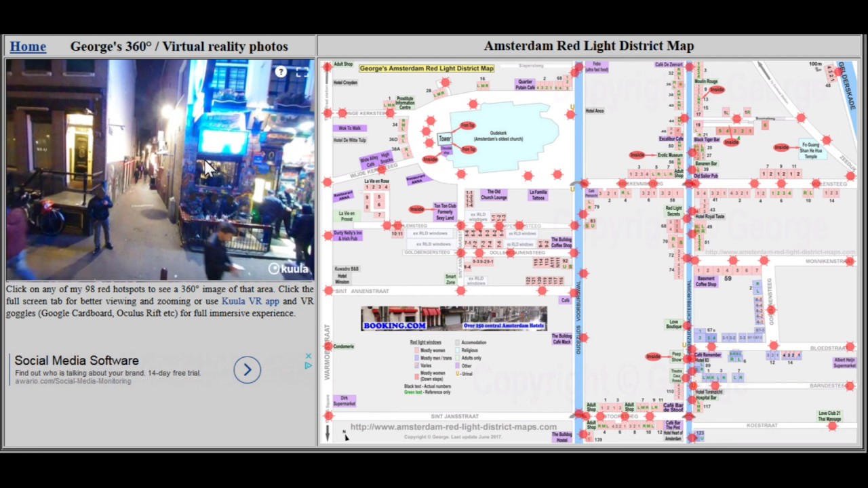The image size is (868, 488).
Task: Click the Quartier Putain Café label
Action: tap(525, 85)
